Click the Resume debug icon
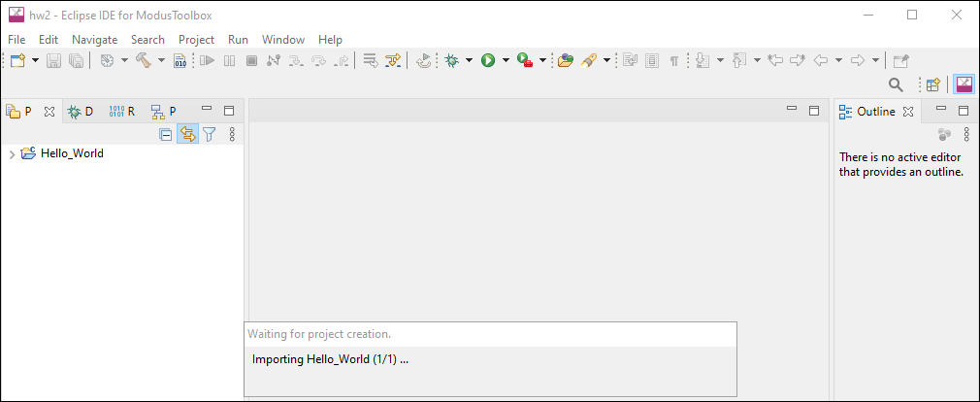 coord(208,60)
